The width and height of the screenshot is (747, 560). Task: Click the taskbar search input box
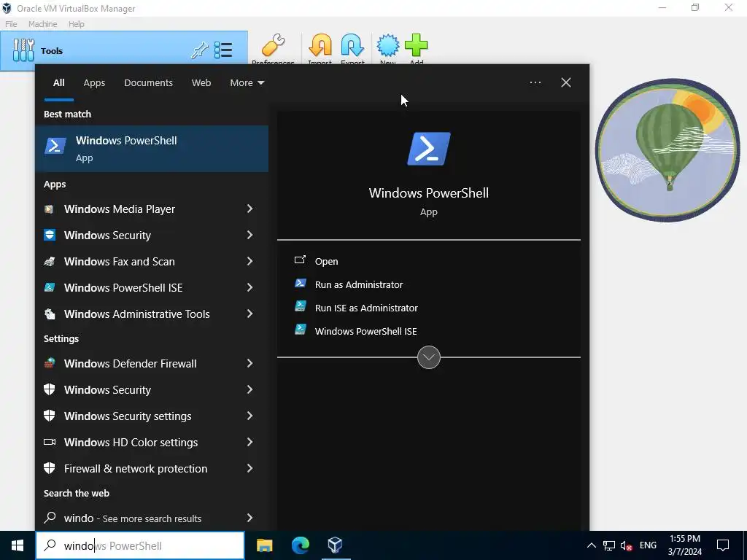click(x=140, y=545)
